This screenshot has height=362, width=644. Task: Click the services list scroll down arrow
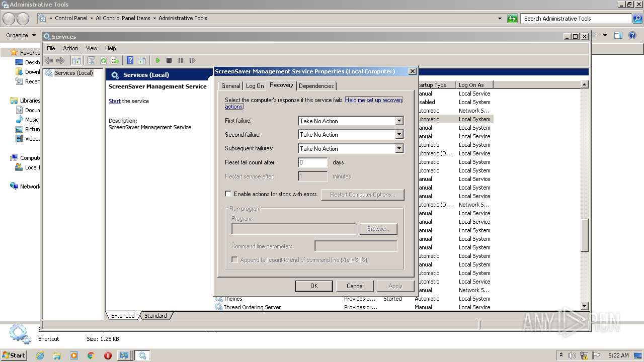click(x=584, y=306)
